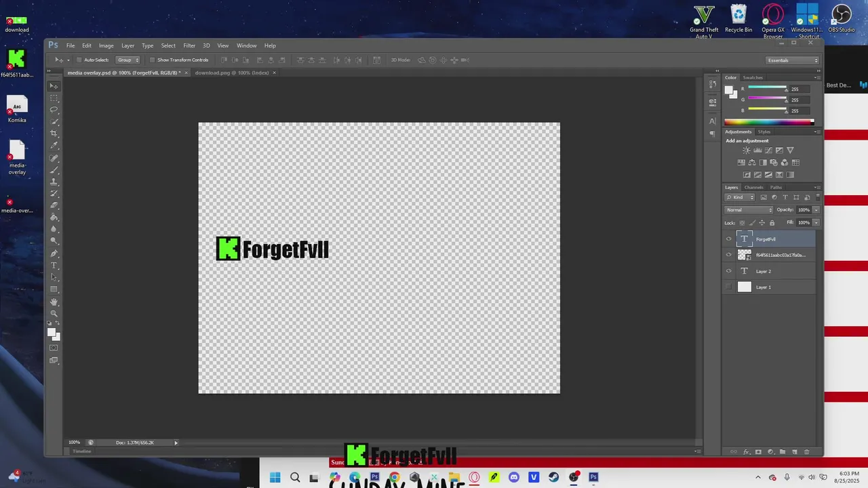Viewport: 868px width, 488px height.
Task: Open the Fill slider dropdown arrow
Action: (816, 222)
